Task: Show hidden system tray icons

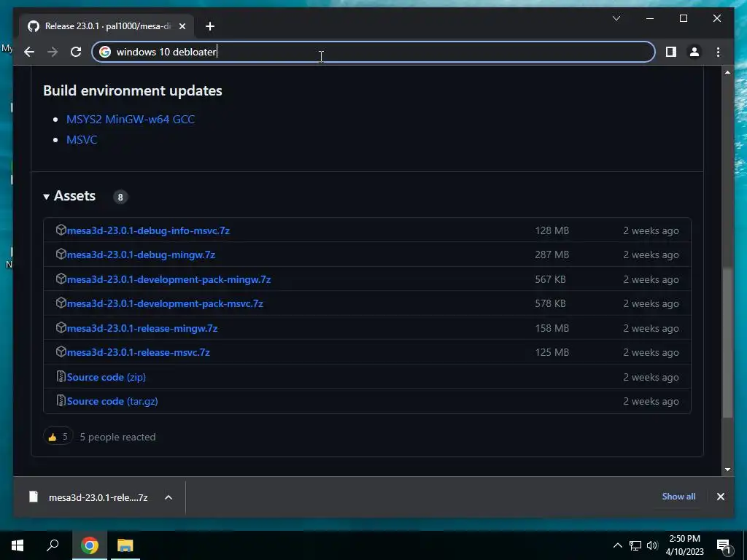Action: [617, 545]
